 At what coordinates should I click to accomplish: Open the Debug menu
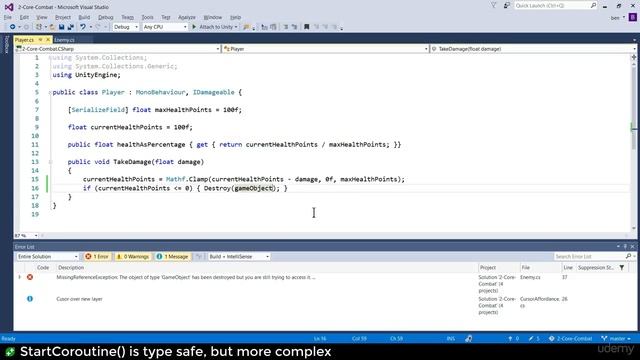[x=105, y=17]
